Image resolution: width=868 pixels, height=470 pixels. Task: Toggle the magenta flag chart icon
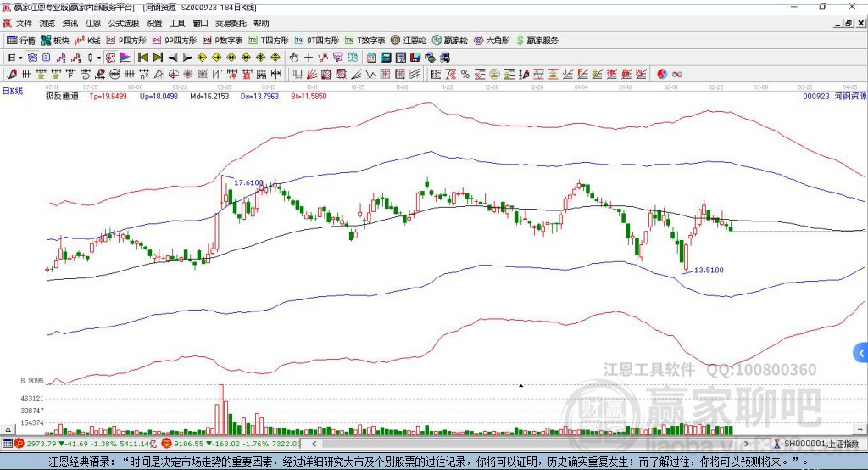125,58
